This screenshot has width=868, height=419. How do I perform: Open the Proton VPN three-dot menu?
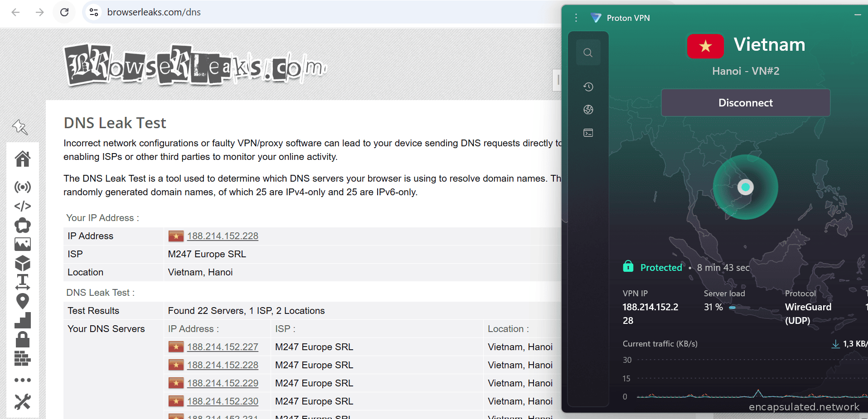(x=576, y=18)
